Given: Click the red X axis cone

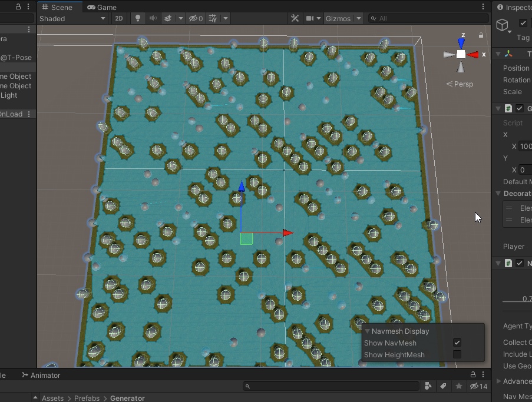Looking at the screenshot, I should pos(473,55).
